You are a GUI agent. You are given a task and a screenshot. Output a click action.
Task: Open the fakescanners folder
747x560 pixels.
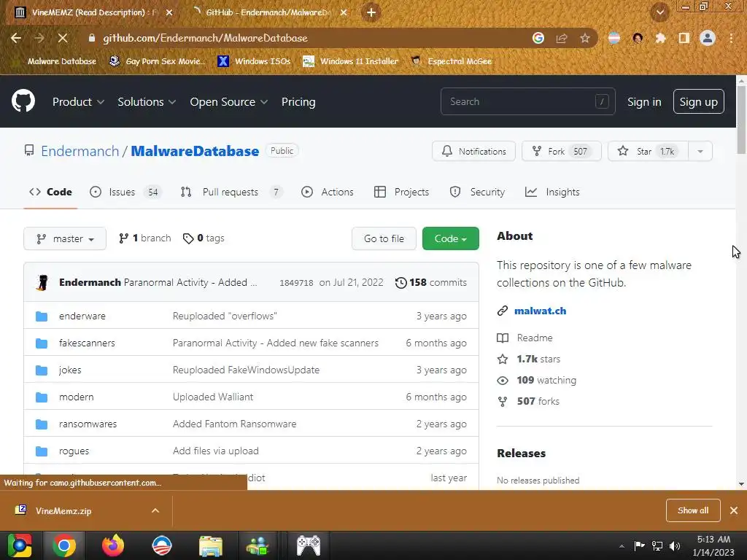[x=87, y=343]
